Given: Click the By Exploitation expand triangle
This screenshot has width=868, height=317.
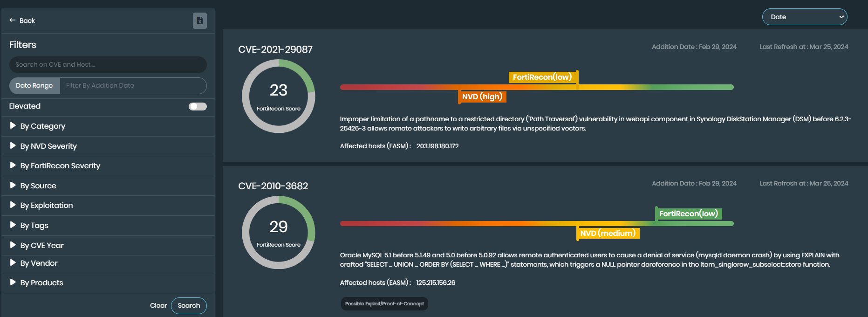Looking at the screenshot, I should (x=13, y=205).
